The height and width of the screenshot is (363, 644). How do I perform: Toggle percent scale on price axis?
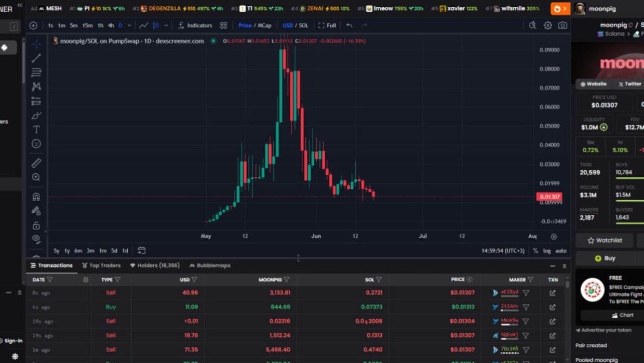(x=535, y=251)
